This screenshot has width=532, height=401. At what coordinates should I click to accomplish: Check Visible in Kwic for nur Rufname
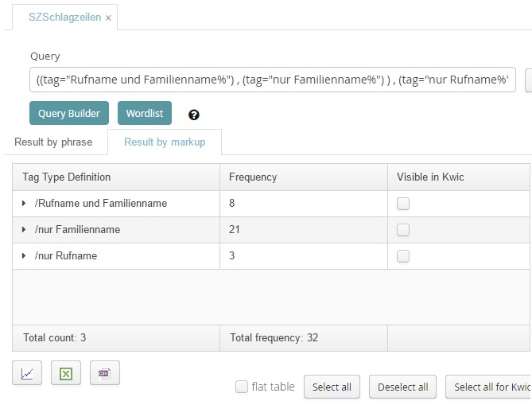(x=403, y=256)
